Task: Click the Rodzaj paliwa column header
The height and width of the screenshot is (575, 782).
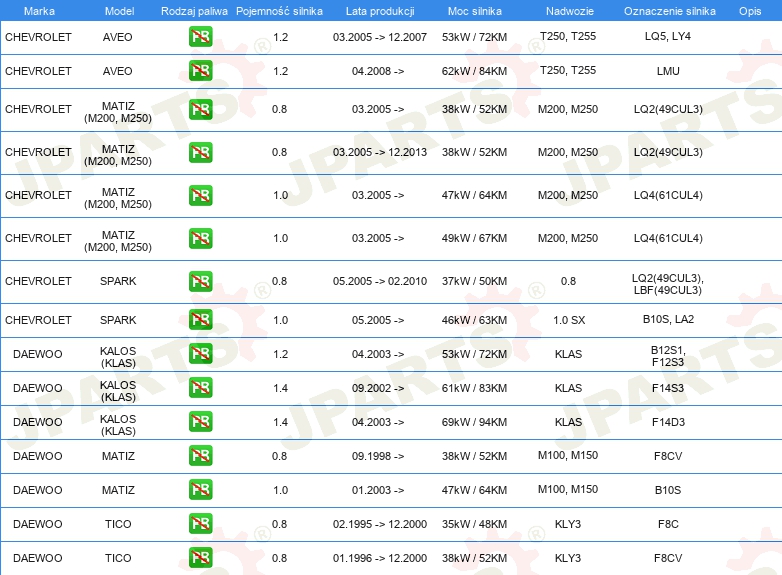Action: [194, 10]
